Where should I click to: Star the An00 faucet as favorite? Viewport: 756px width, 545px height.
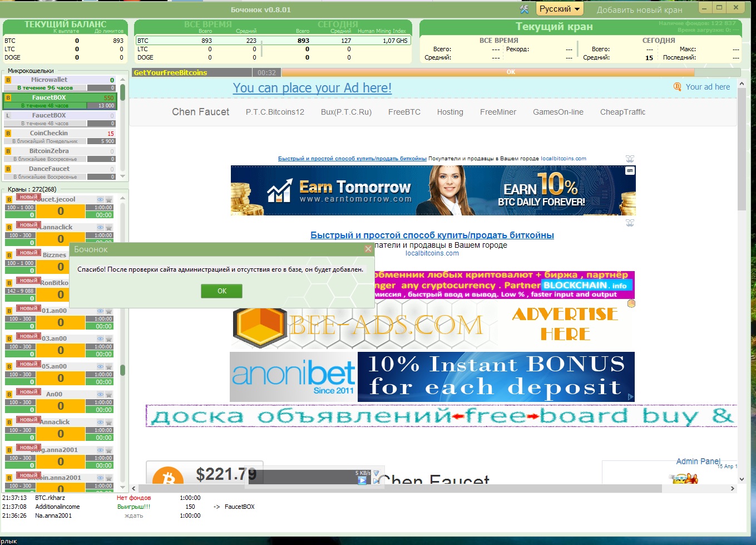tap(109, 394)
